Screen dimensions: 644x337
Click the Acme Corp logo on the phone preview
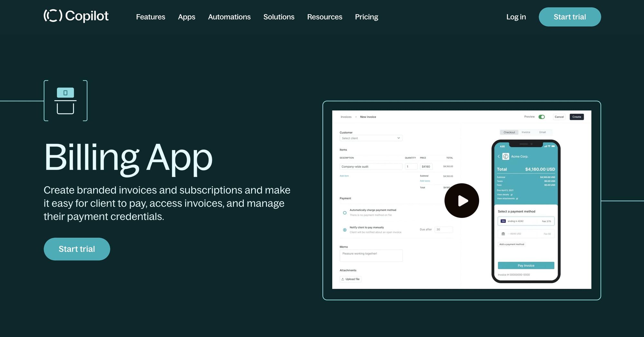coord(506,156)
